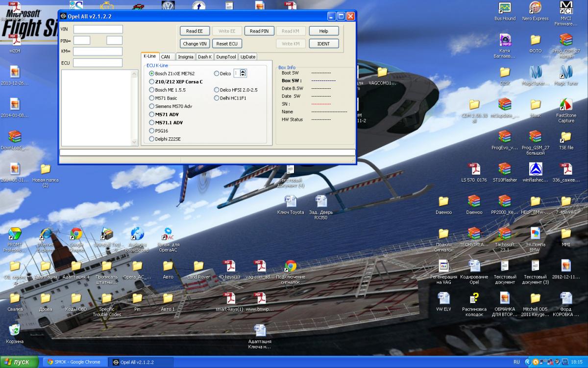This screenshot has height=368, width=588.
Task: Choose the Siemens MS70 Adv radio button
Action: point(151,106)
